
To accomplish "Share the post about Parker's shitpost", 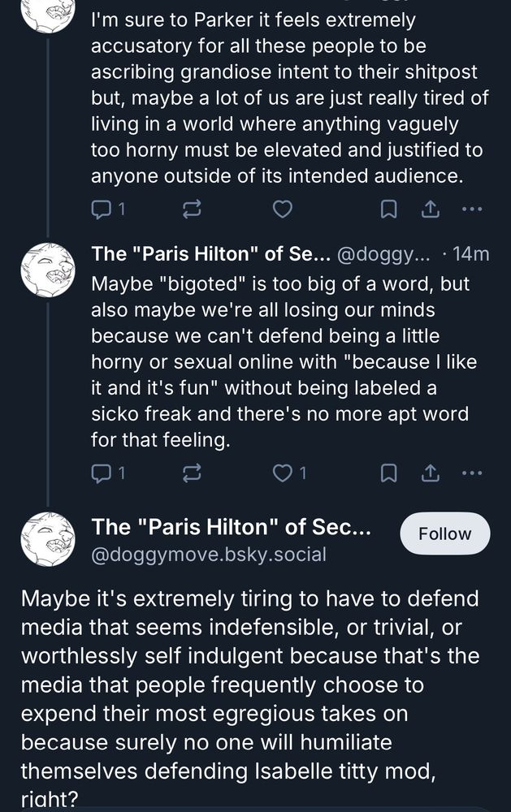I will pyautogui.click(x=430, y=209).
